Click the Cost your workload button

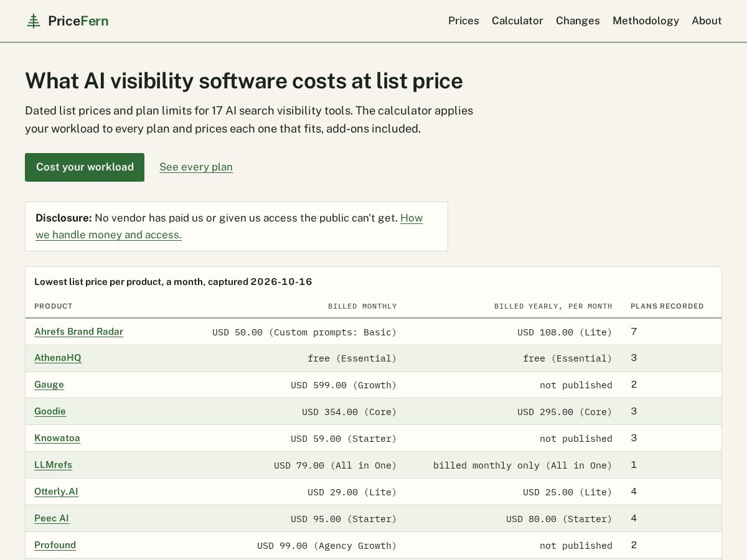click(x=85, y=167)
